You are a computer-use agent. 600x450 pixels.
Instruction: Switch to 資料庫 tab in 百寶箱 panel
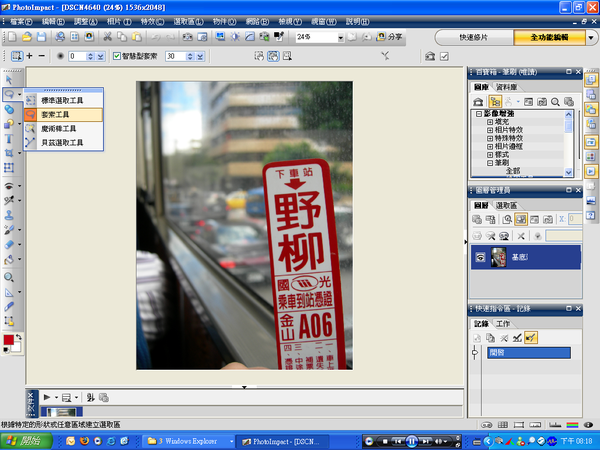coord(506,87)
